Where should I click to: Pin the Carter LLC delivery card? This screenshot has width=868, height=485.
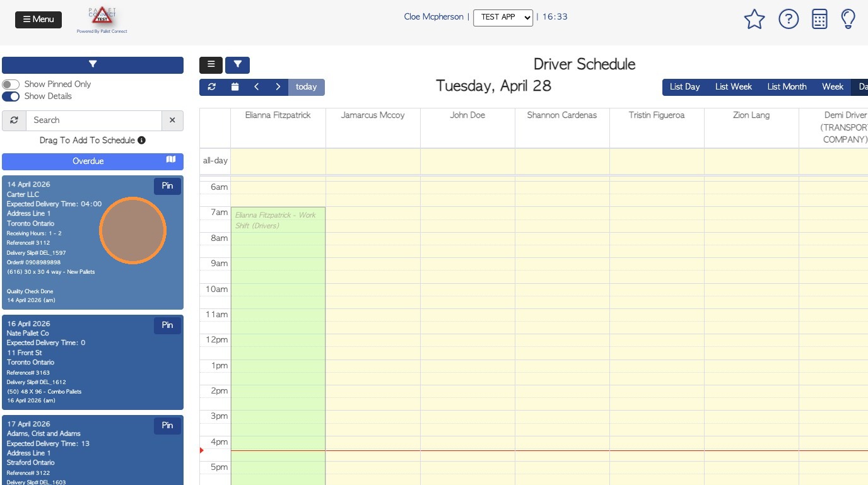tap(167, 186)
